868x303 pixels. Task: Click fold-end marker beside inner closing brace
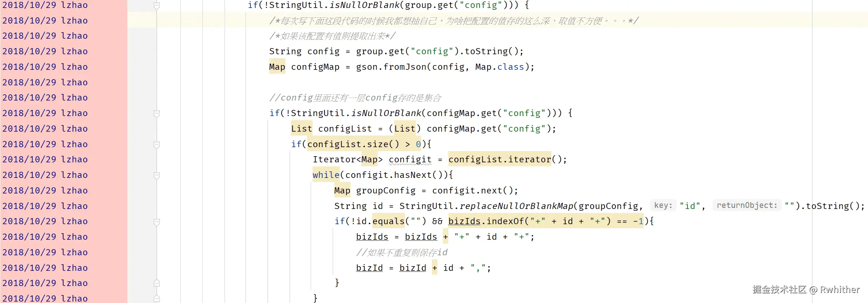coord(157,283)
